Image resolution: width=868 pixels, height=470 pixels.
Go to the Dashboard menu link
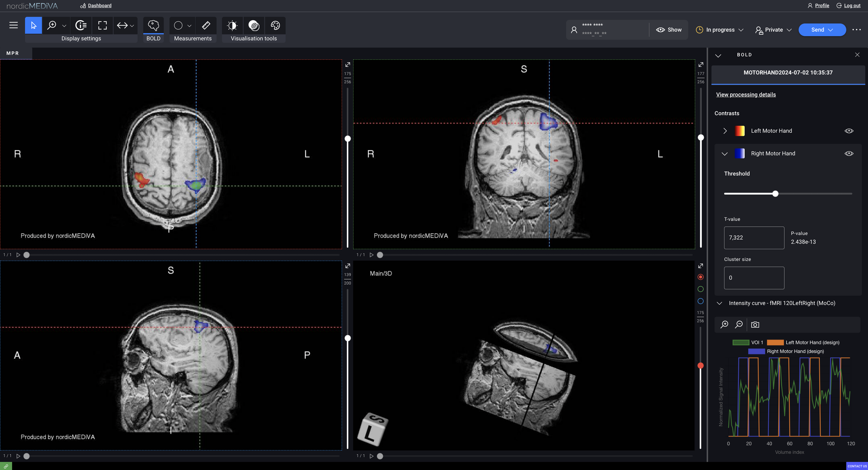(x=99, y=6)
